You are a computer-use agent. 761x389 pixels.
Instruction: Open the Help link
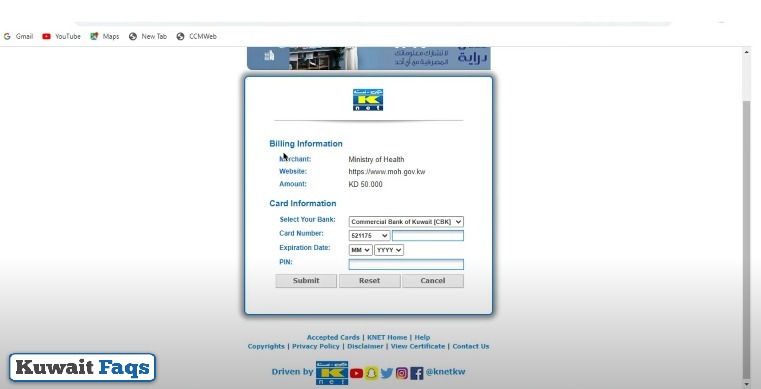422,338
